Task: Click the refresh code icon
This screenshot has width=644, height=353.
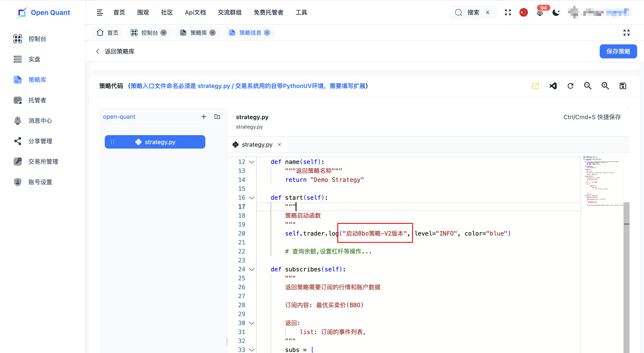Action: click(570, 86)
